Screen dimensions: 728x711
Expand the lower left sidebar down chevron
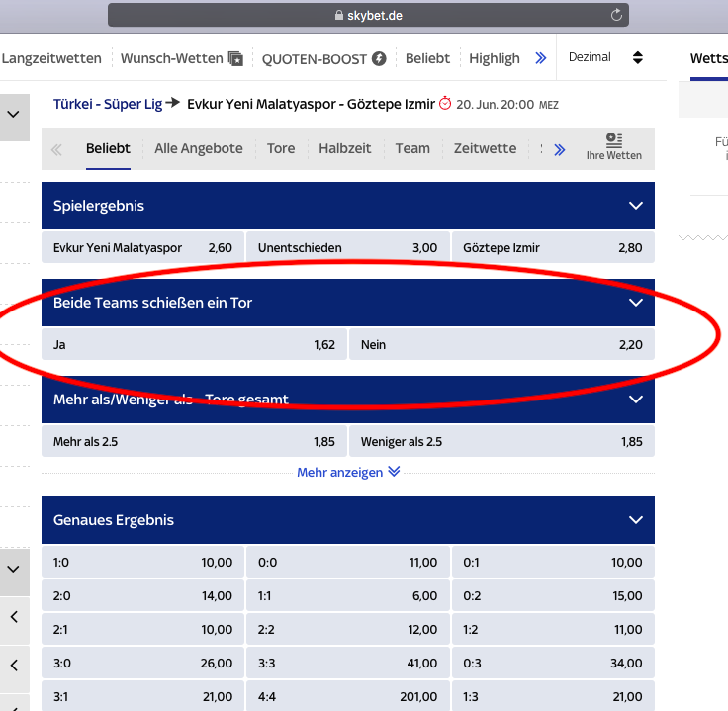click(x=14, y=569)
